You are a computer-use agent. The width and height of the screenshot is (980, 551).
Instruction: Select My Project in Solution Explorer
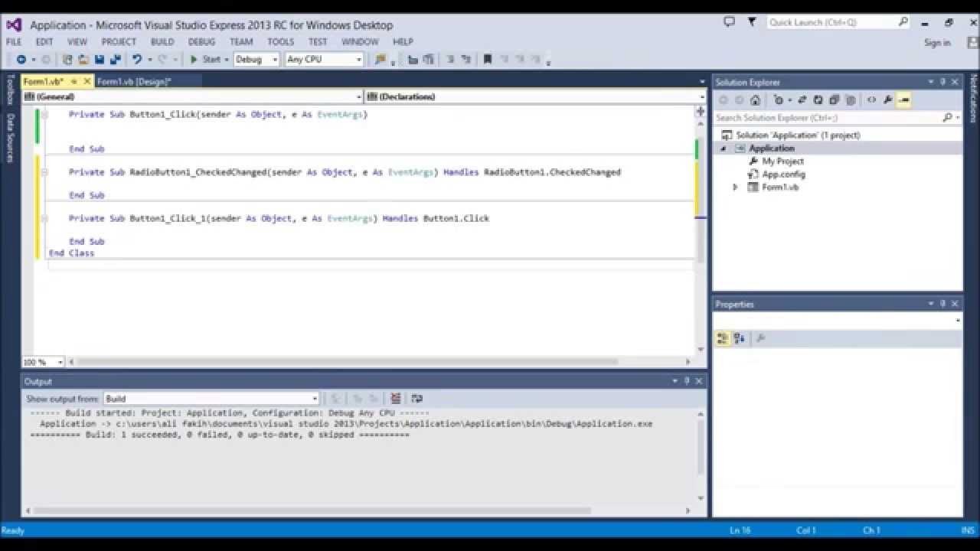coord(782,161)
